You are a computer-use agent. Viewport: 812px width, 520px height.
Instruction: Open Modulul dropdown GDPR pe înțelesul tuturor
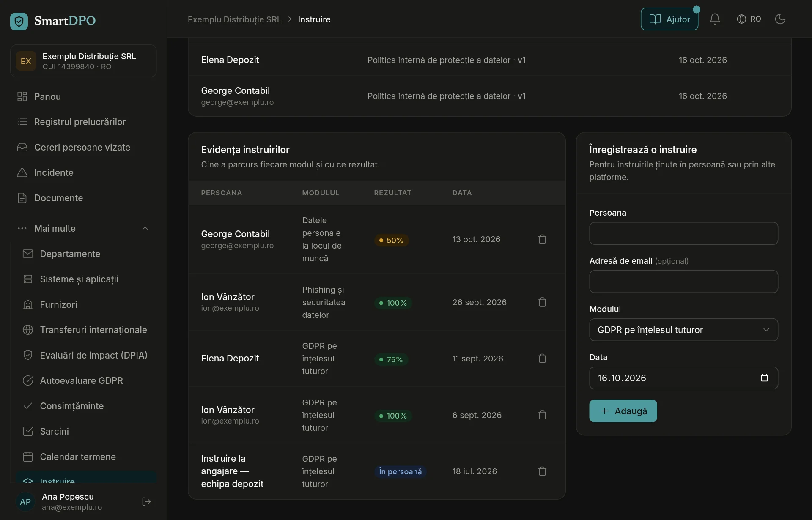tap(683, 330)
